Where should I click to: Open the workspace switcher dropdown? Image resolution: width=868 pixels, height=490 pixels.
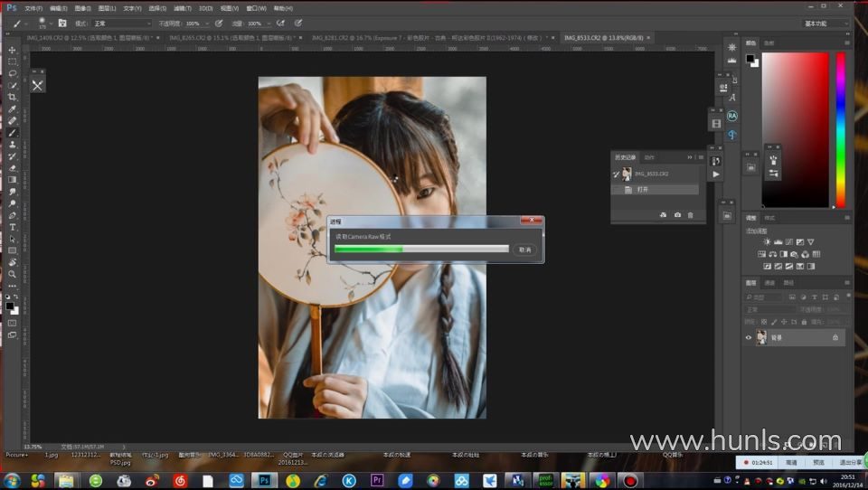pyautogui.click(x=826, y=23)
